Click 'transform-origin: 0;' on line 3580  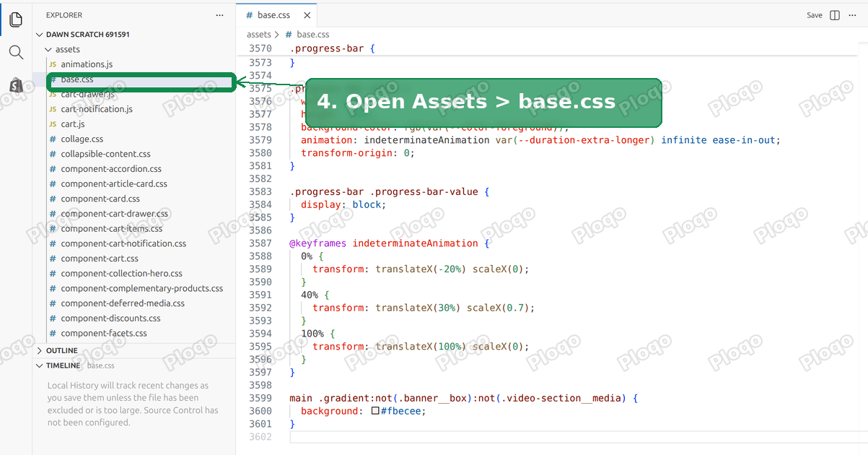[358, 153]
